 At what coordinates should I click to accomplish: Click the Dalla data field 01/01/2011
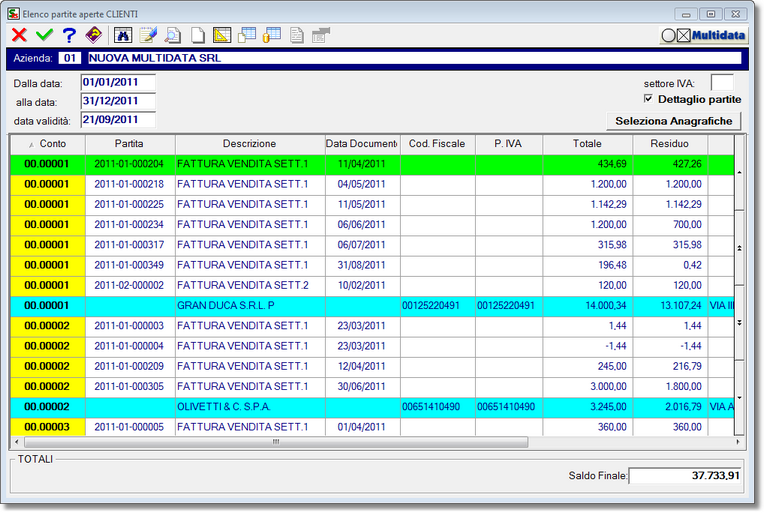(118, 82)
